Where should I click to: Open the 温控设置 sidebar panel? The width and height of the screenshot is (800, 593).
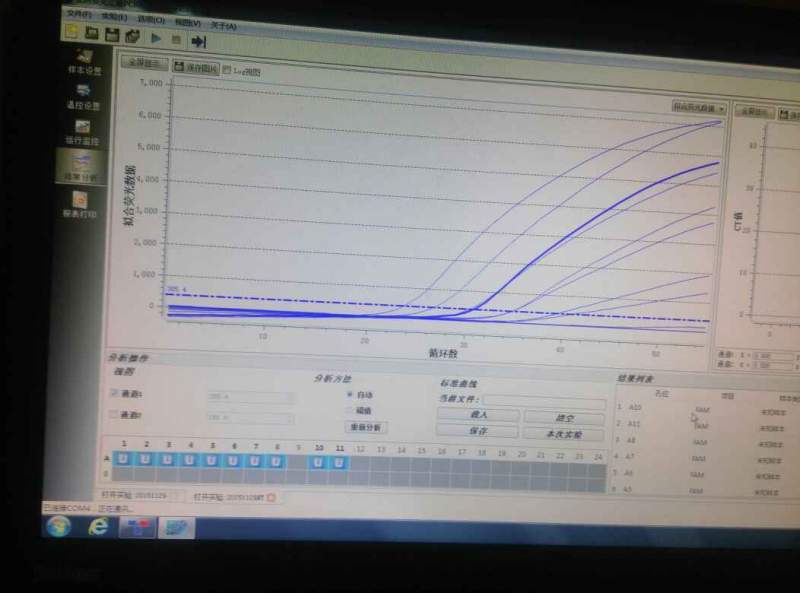coord(83,97)
